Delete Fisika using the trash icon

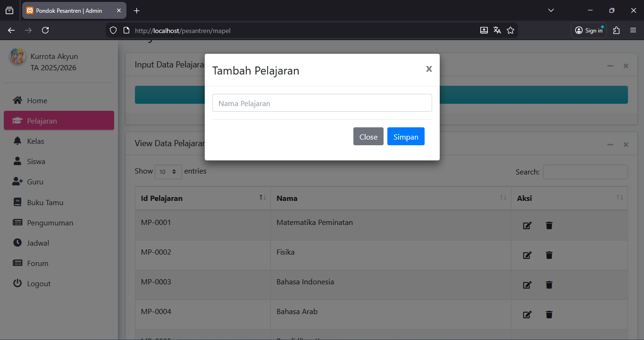(x=549, y=255)
